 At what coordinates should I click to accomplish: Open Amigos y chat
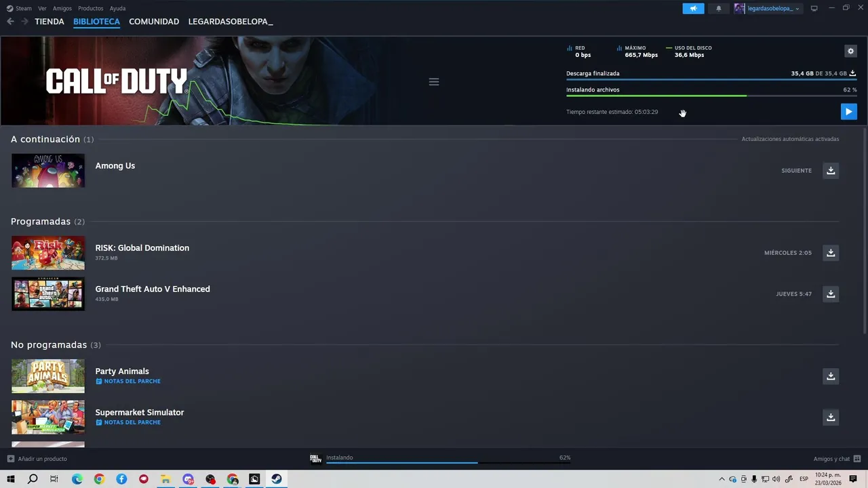(x=837, y=459)
